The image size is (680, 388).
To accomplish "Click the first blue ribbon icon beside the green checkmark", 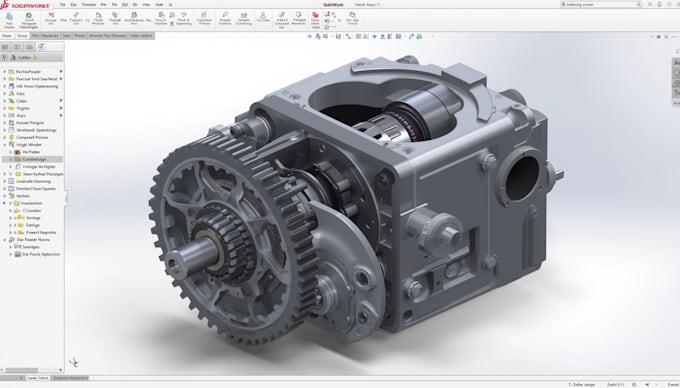I will pos(10,16).
